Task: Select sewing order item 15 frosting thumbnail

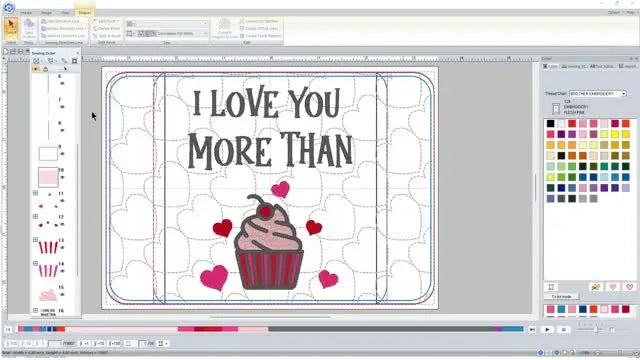Action: [48, 294]
